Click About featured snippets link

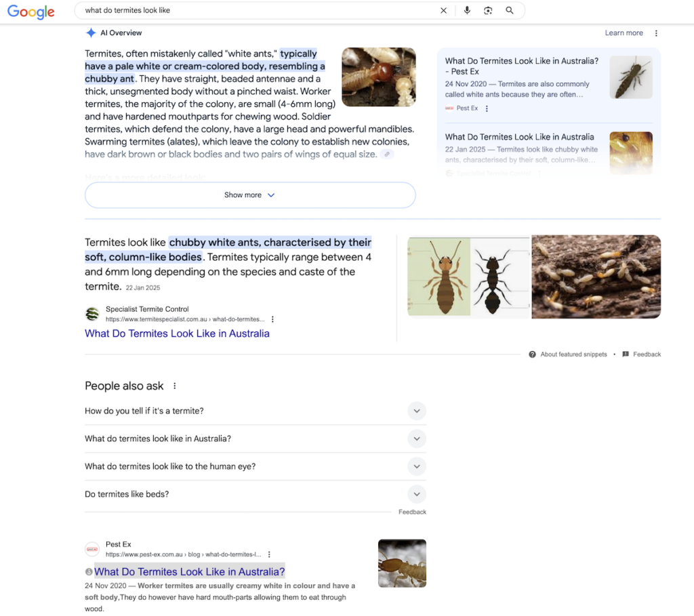click(x=573, y=354)
